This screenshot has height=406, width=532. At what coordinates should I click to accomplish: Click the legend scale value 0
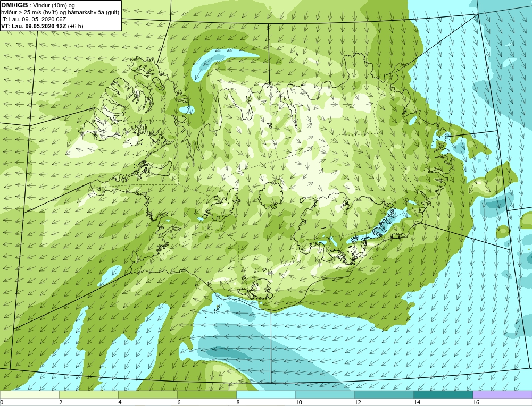2,402
